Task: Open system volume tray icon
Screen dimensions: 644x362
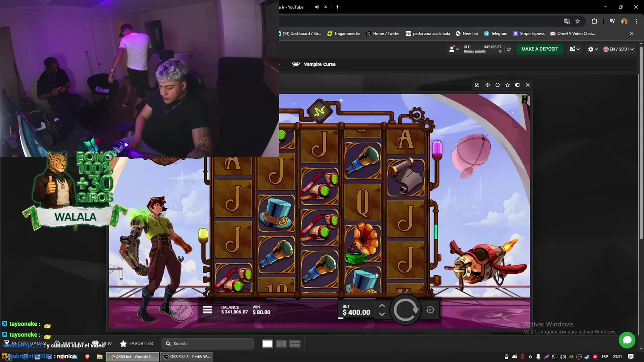Action: [563, 357]
